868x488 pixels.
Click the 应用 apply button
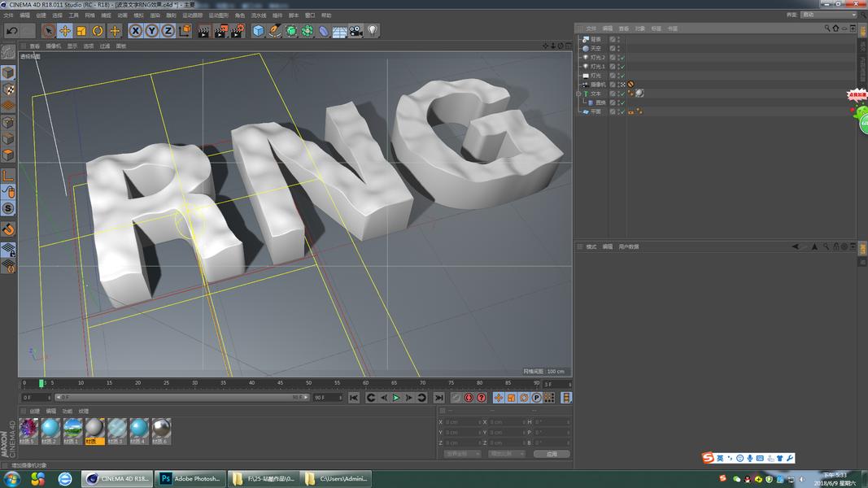point(551,454)
